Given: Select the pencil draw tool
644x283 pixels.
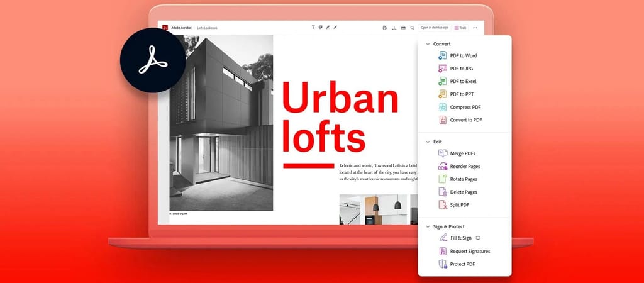Looking at the screenshot, I should [336, 28].
